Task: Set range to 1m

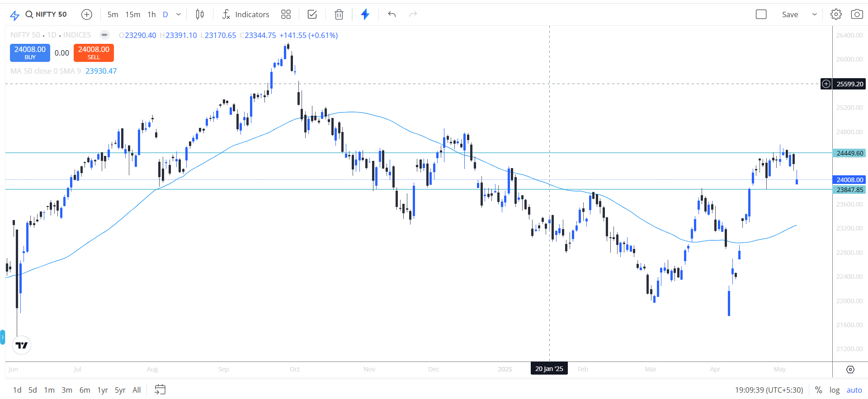Action: click(x=49, y=390)
